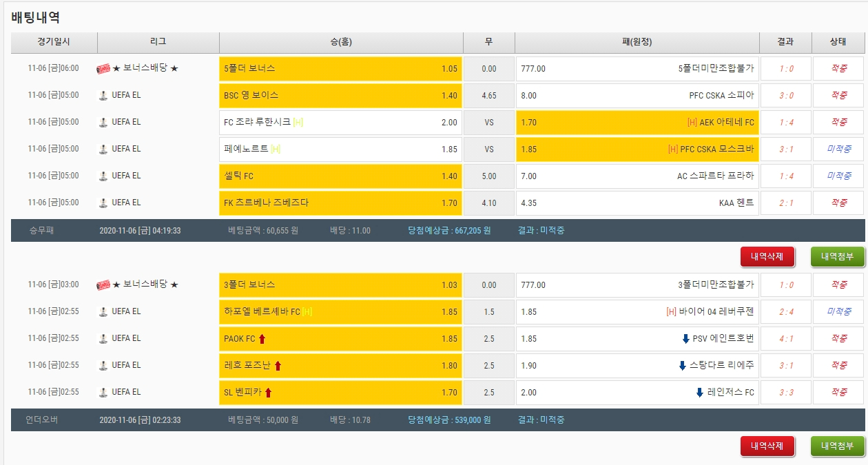The width and height of the screenshot is (868, 465).
Task: Click the UEFA EL trophy icon in BSC 영 보이스 row
Action: coord(103,95)
